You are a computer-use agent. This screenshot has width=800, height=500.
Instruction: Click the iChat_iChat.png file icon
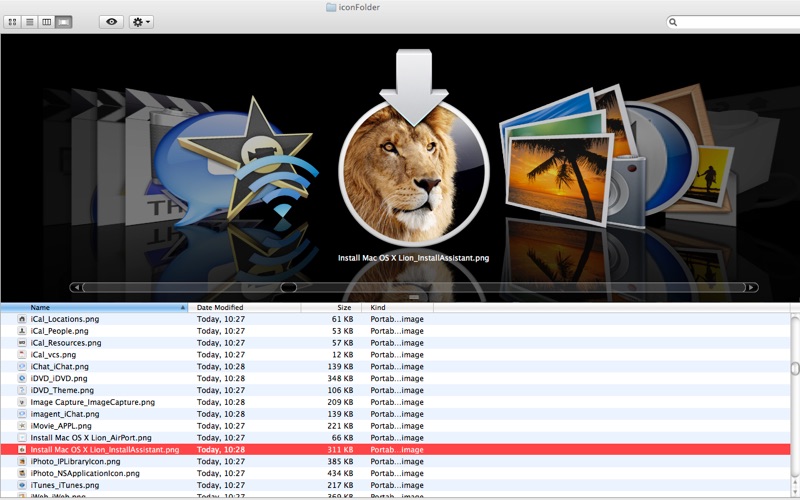point(22,366)
